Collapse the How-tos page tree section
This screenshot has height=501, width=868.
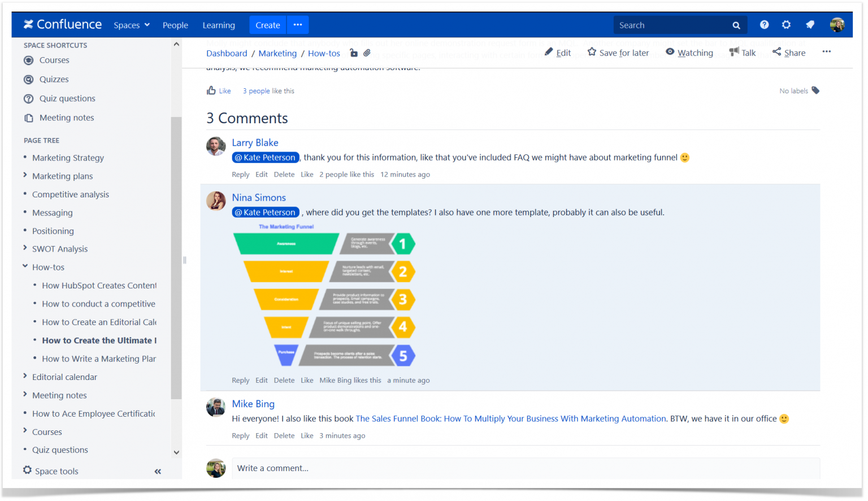[25, 266]
